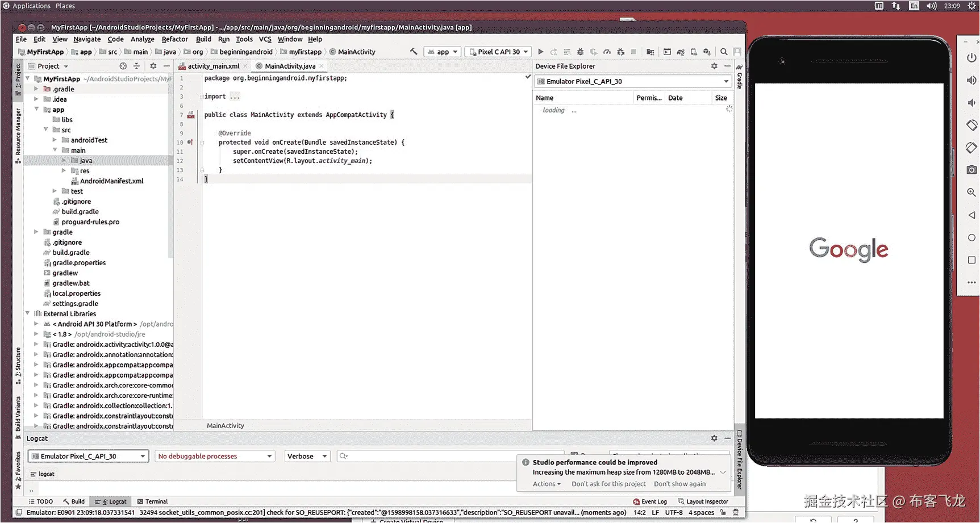Click emulator zoom magnifier icon
Image resolution: width=980 pixels, height=523 pixels.
click(971, 193)
